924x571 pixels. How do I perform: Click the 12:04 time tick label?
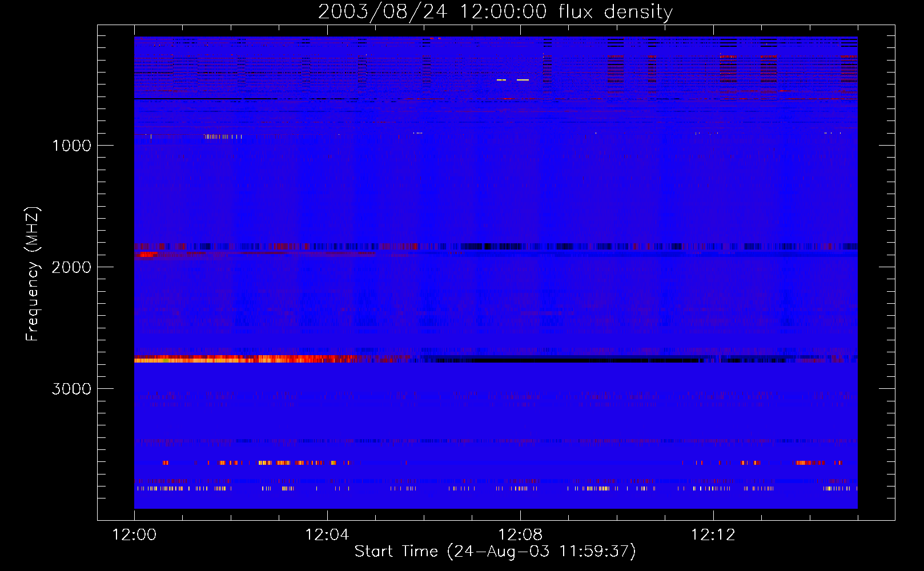[x=327, y=535]
